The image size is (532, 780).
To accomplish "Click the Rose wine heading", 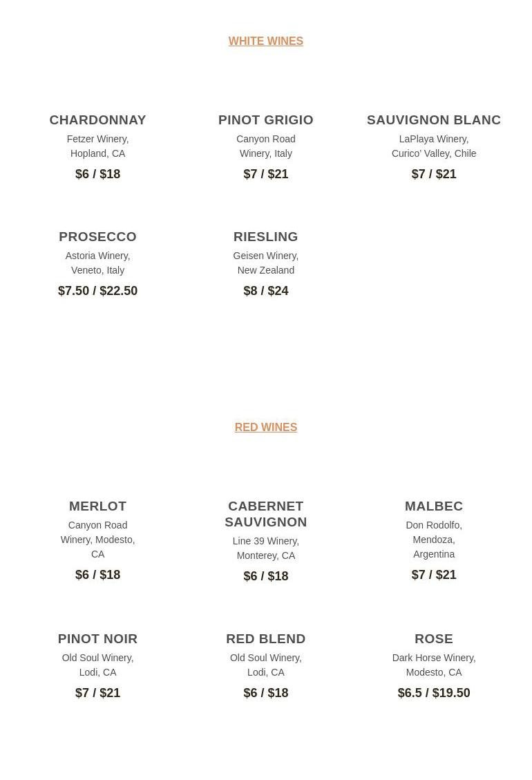I will tap(433, 639).
